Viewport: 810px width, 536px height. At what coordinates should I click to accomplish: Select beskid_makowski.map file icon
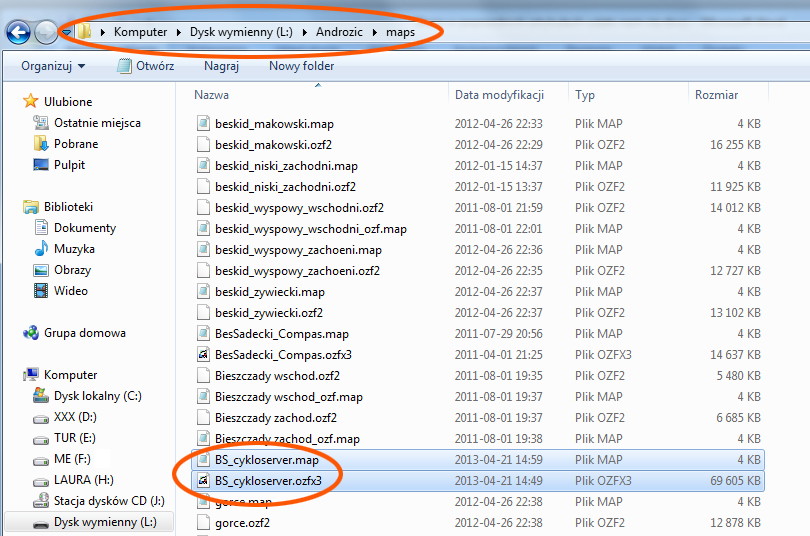coord(204,123)
